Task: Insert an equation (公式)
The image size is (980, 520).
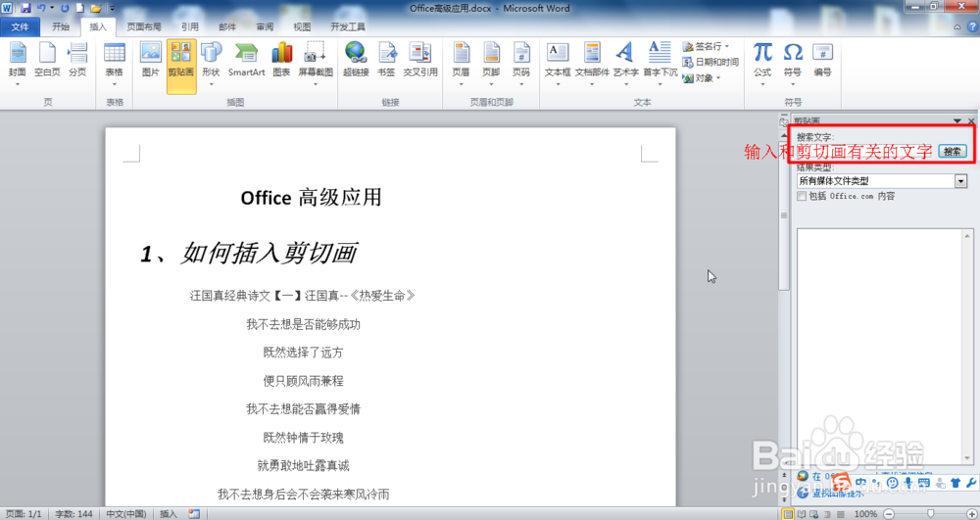Action: 762,63
